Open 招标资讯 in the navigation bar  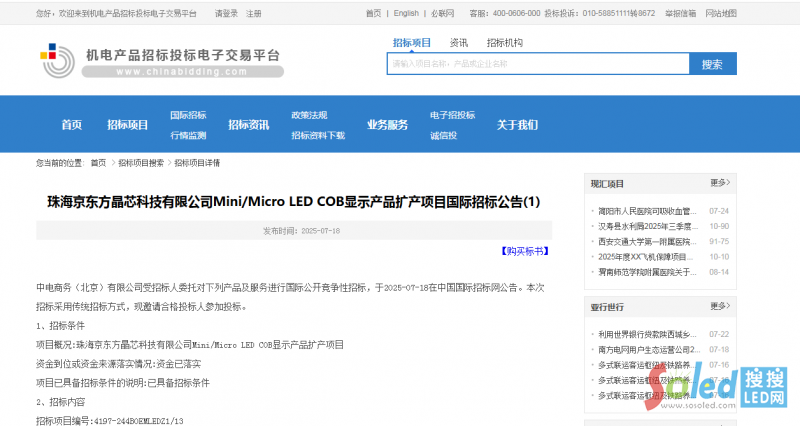click(248, 125)
